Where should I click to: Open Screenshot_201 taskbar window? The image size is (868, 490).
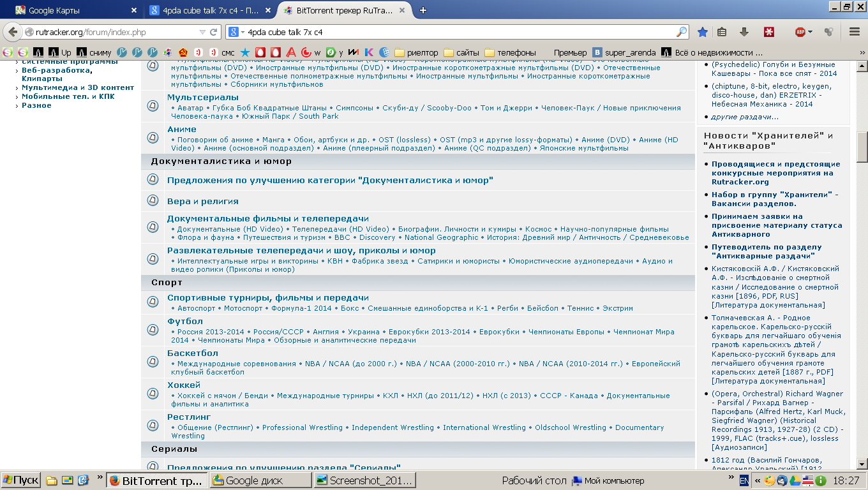[364, 480]
